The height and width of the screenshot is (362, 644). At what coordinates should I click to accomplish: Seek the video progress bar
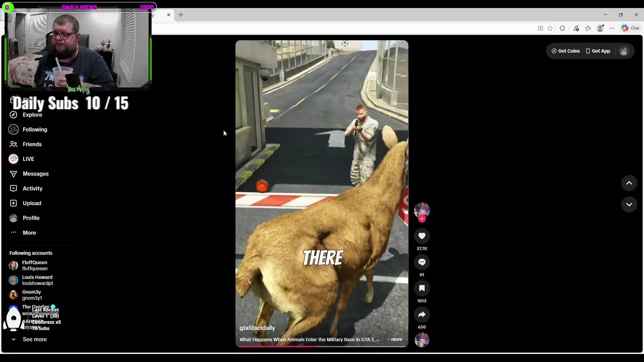click(x=322, y=346)
